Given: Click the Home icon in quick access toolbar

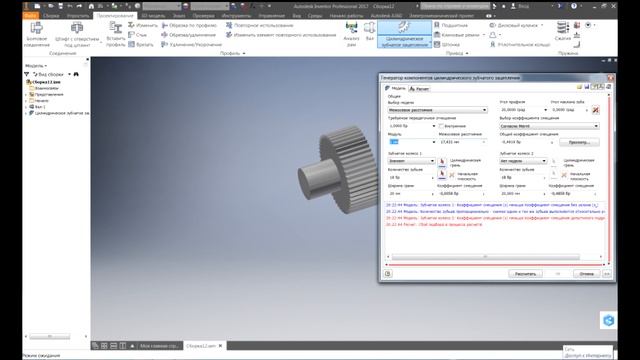Looking at the screenshot, I should tap(91, 6).
